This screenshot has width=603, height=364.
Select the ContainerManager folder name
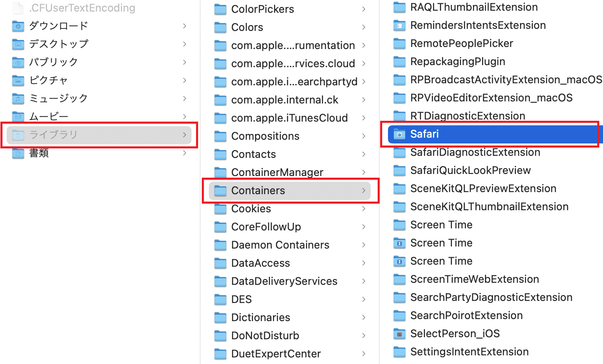[277, 172]
